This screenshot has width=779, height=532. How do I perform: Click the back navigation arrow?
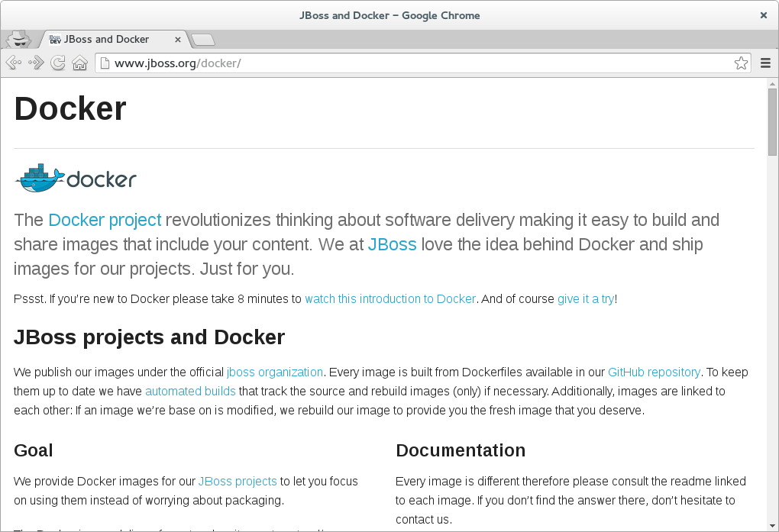(x=12, y=63)
